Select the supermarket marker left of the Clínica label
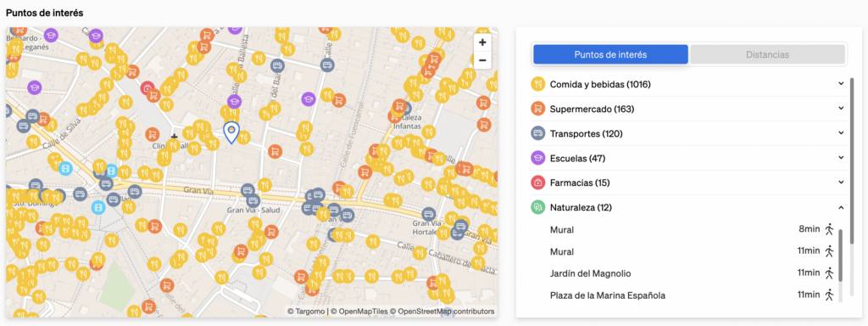This screenshot has width=868, height=326. (153, 134)
